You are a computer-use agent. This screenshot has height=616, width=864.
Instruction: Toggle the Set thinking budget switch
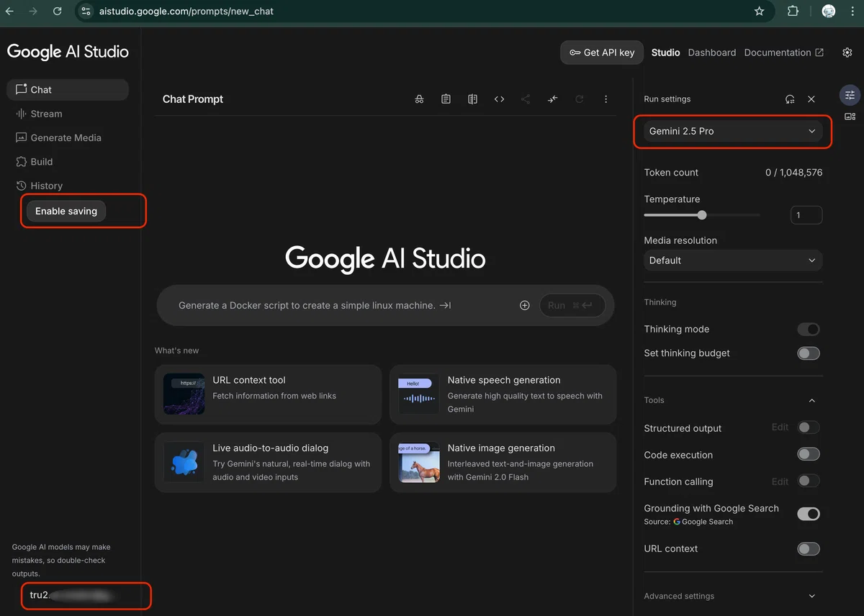809,353
